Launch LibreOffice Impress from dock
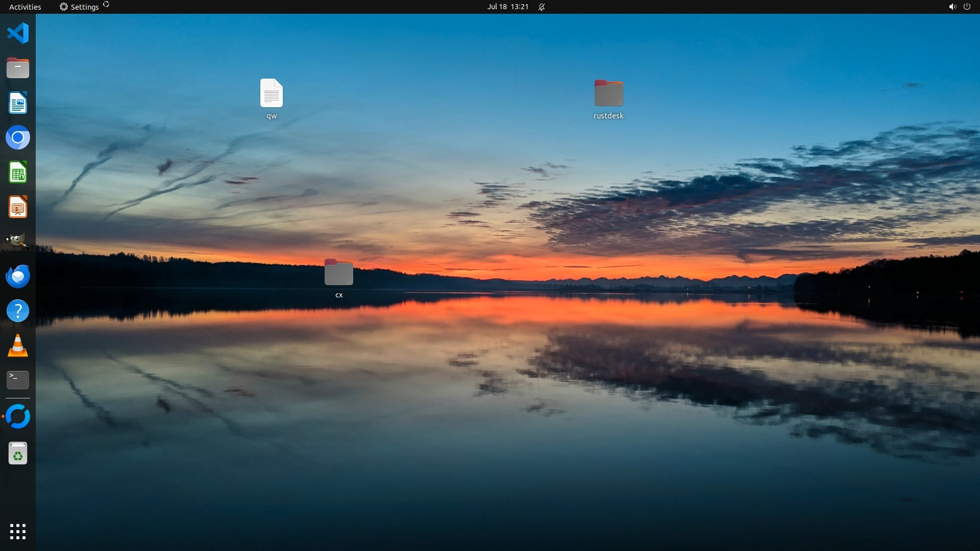The image size is (980, 551). pos(18,207)
